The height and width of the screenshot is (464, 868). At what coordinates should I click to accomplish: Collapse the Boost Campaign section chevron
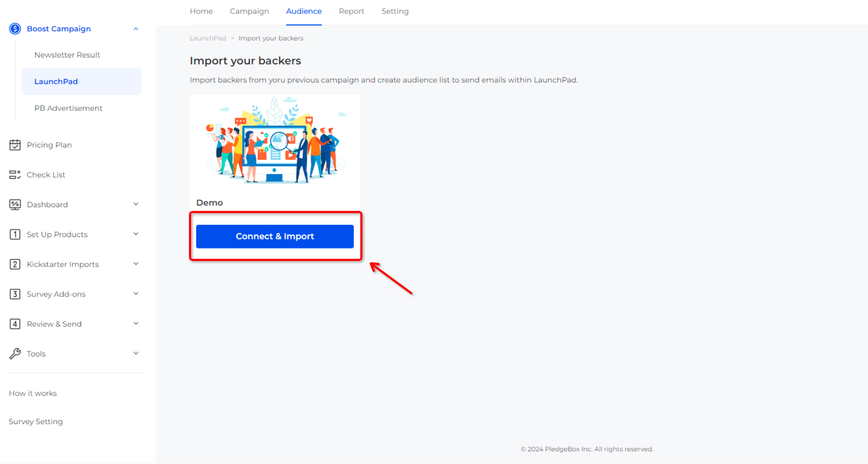[136, 29]
